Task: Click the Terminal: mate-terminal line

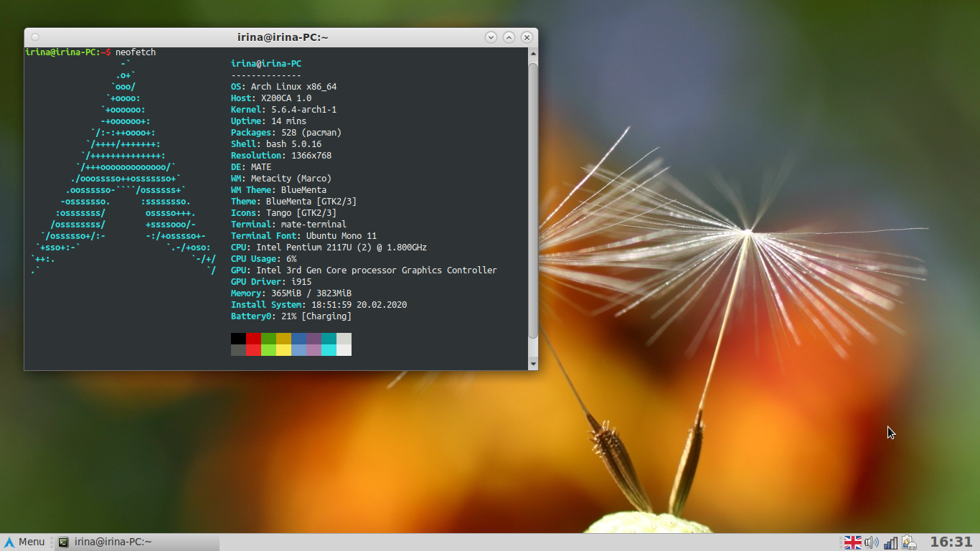Action: 288,225
